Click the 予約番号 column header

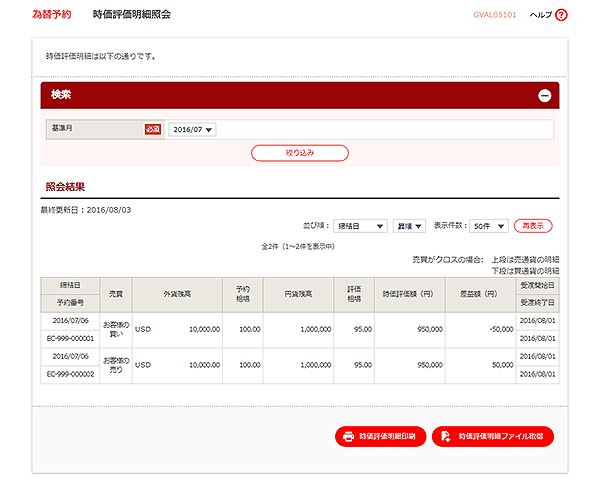tap(70, 303)
